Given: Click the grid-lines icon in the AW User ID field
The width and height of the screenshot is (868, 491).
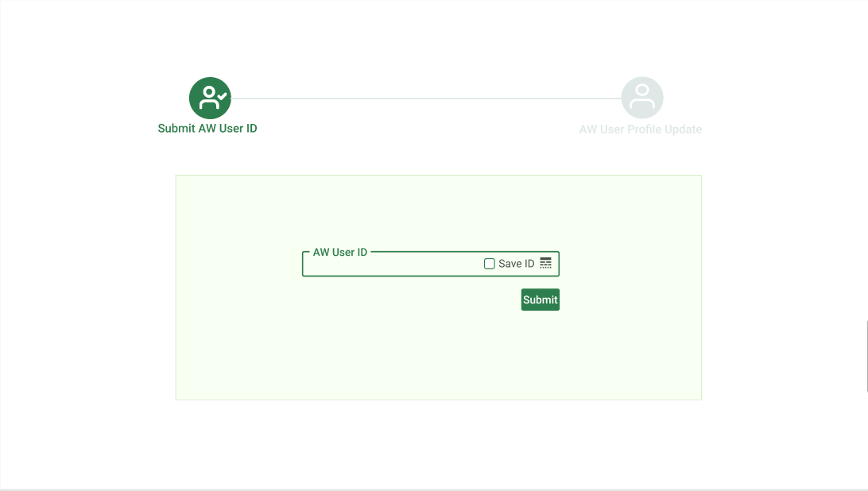Looking at the screenshot, I should click(546, 263).
